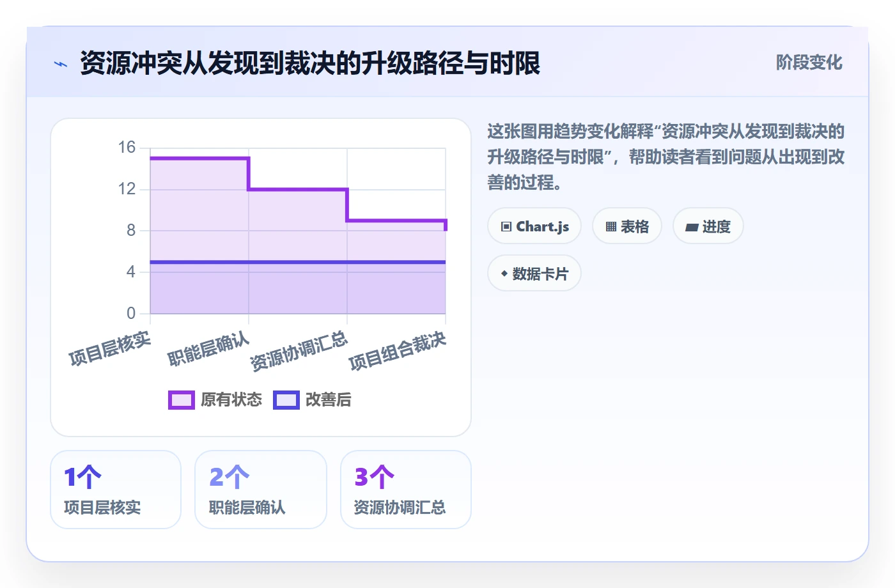Viewport: 895px width, 588px height.
Task: Click the blue flat 改善后 line
Action: click(298, 262)
